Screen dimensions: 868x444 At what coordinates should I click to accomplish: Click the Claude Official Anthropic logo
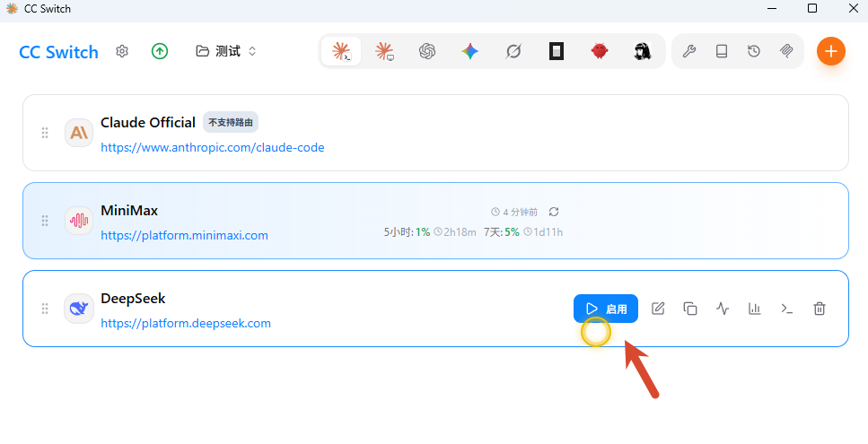(x=79, y=133)
